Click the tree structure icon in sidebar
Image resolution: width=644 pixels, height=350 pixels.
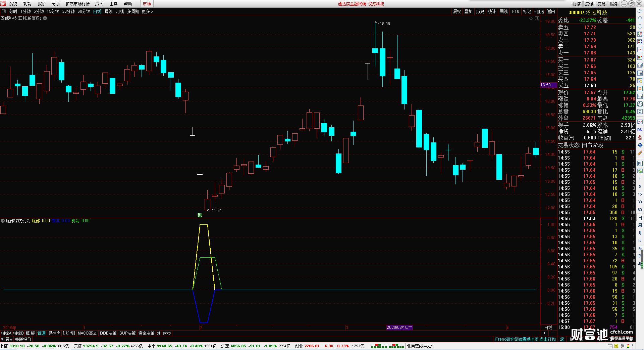(640, 81)
